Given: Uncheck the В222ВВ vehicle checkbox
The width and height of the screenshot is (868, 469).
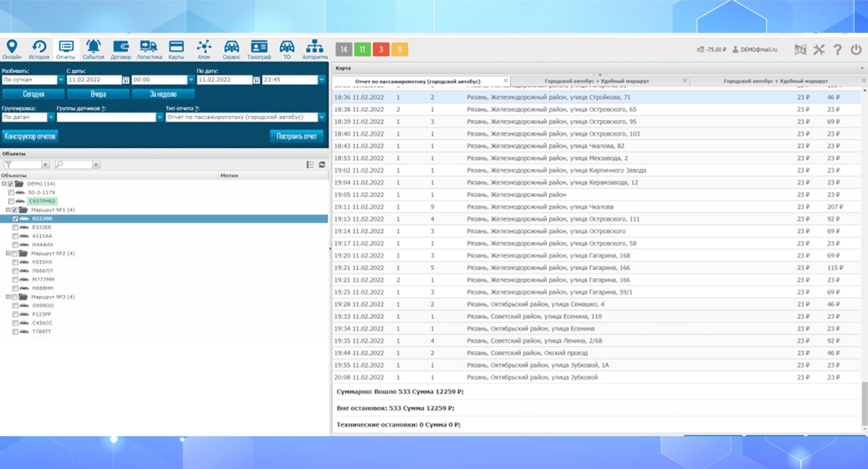Looking at the screenshot, I should (15, 219).
